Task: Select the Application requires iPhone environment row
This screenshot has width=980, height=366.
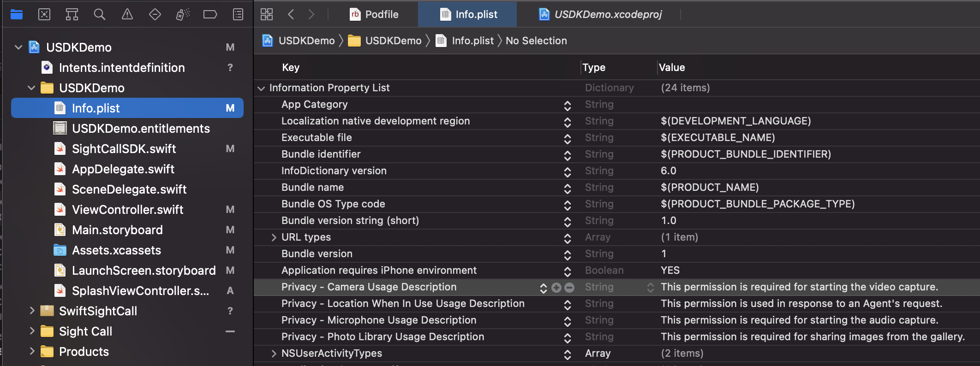Action: point(617,271)
